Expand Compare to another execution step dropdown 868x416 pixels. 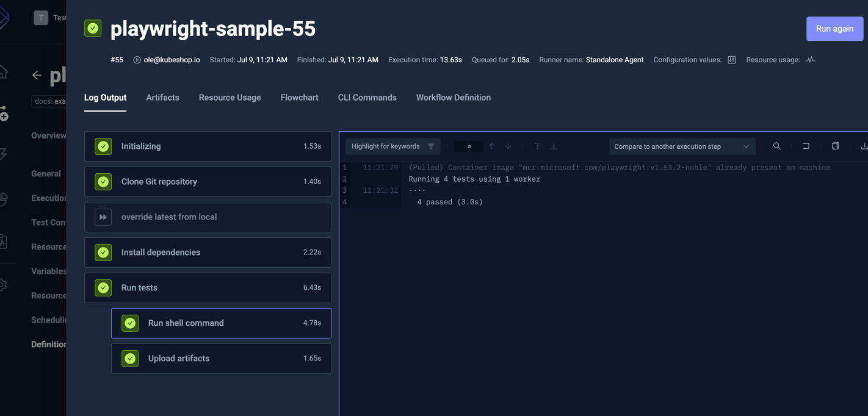pos(682,146)
